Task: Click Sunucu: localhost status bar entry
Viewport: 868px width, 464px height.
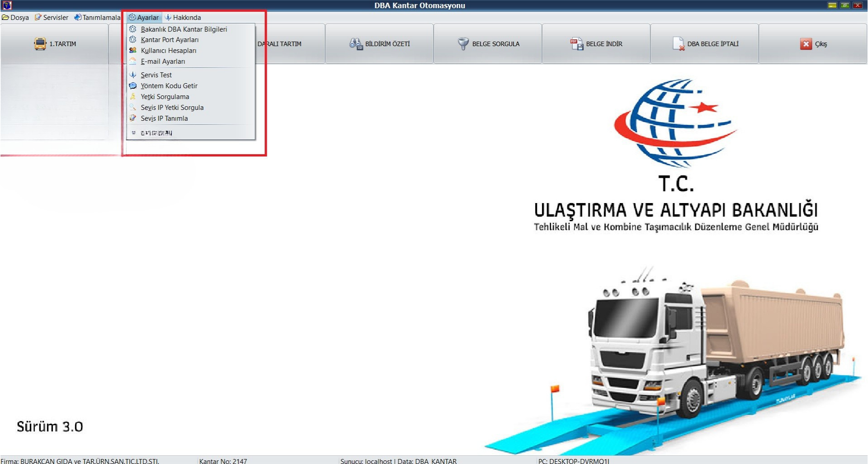Action: (399, 461)
